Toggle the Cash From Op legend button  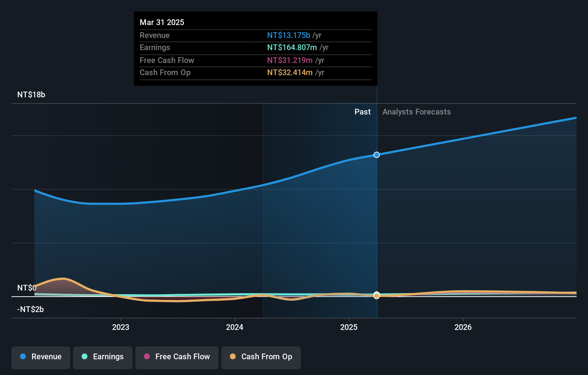click(x=261, y=357)
